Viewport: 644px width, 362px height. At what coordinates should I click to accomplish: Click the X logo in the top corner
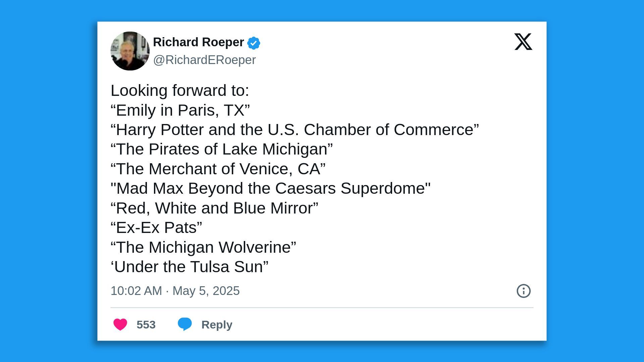click(523, 42)
